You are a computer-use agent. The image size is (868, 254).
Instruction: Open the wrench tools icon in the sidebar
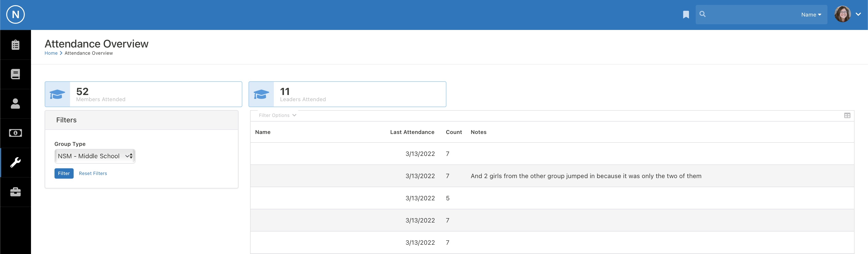click(x=16, y=162)
